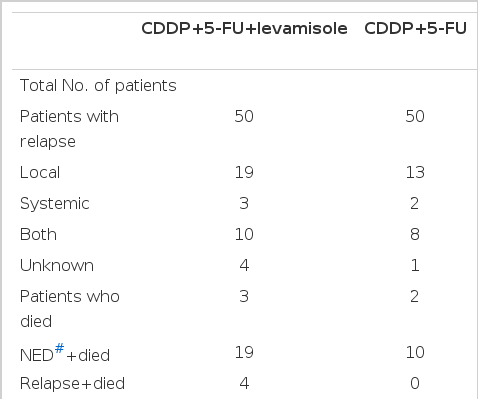Click the Relapse+died row label
Viewport: 478px width, 399px height.
(72, 383)
